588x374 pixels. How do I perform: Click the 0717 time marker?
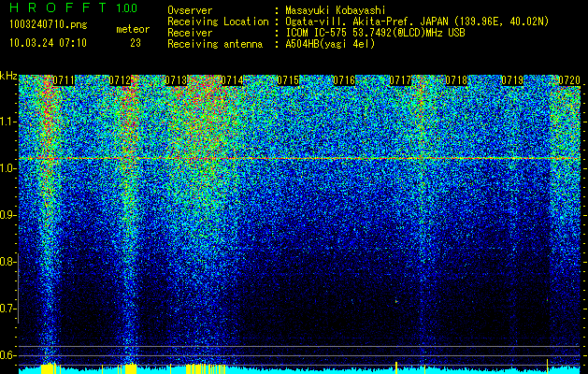pos(400,80)
